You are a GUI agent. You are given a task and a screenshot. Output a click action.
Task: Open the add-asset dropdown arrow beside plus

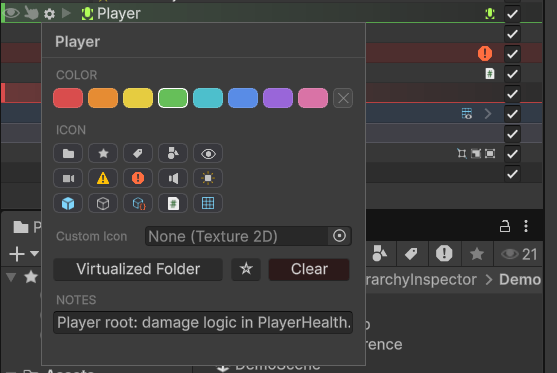click(x=34, y=254)
